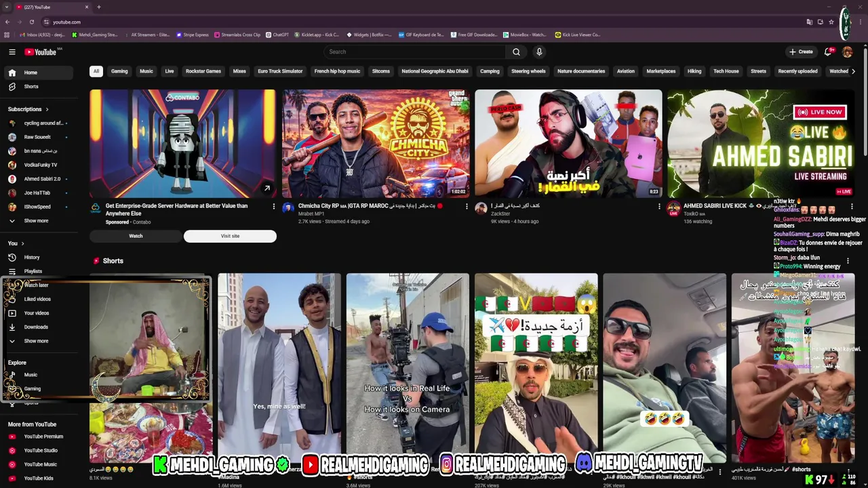Open the Contabo ad thumbnail
The width and height of the screenshot is (868, 488).
coord(183,143)
